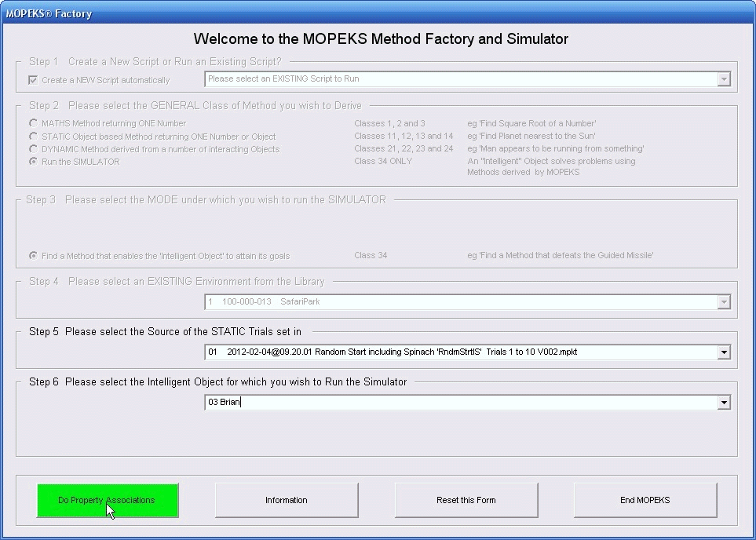This screenshot has height=540, width=756.
Task: Click the 'Classes 1, 2 and 3' text
Action: (x=389, y=123)
